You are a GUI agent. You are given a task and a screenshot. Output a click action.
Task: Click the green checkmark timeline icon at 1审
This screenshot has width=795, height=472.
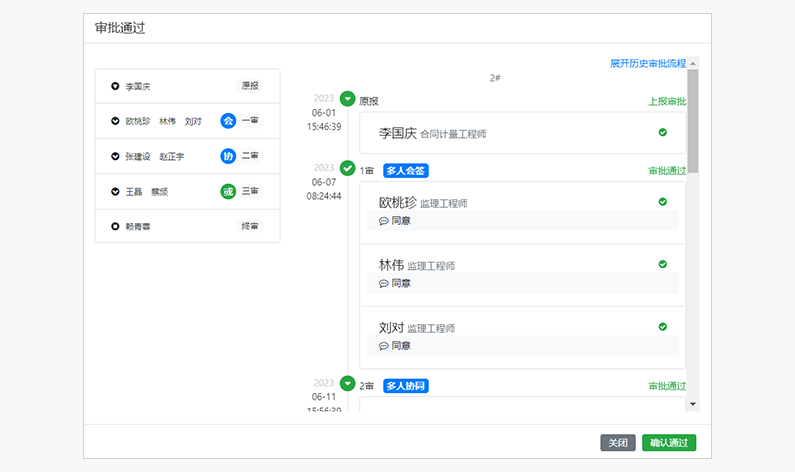pyautogui.click(x=348, y=168)
